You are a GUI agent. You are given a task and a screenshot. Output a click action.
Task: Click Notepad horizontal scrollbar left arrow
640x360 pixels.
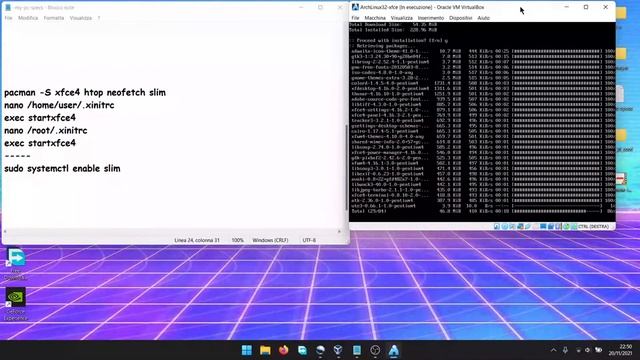(5, 231)
